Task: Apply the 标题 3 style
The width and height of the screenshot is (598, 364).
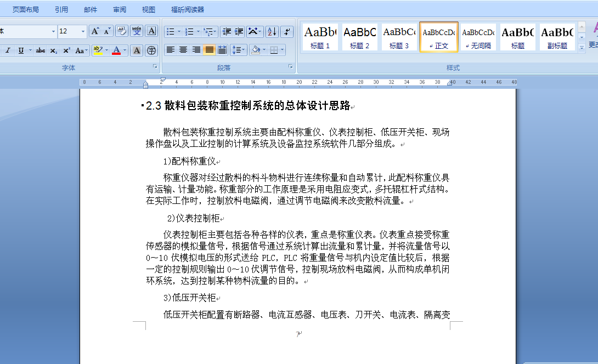Action: pos(399,37)
